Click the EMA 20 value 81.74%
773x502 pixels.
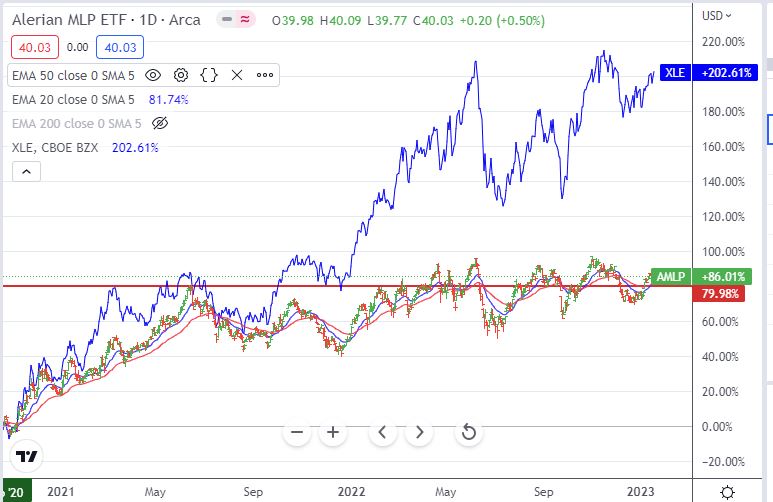pyautogui.click(x=169, y=100)
